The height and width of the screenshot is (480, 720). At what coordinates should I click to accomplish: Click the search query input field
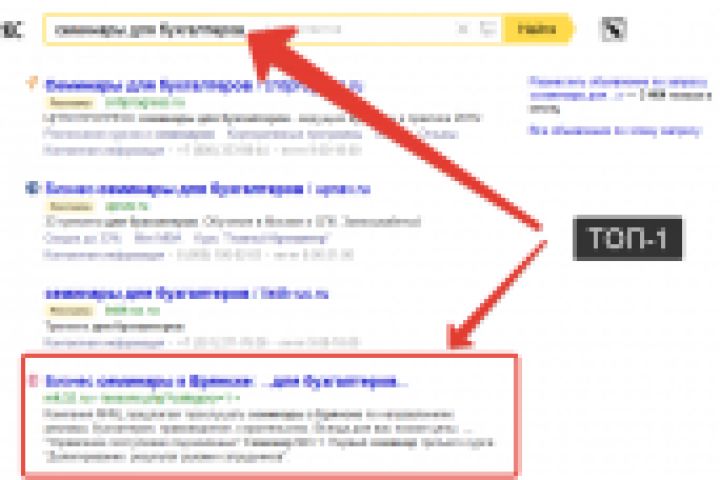[248, 30]
